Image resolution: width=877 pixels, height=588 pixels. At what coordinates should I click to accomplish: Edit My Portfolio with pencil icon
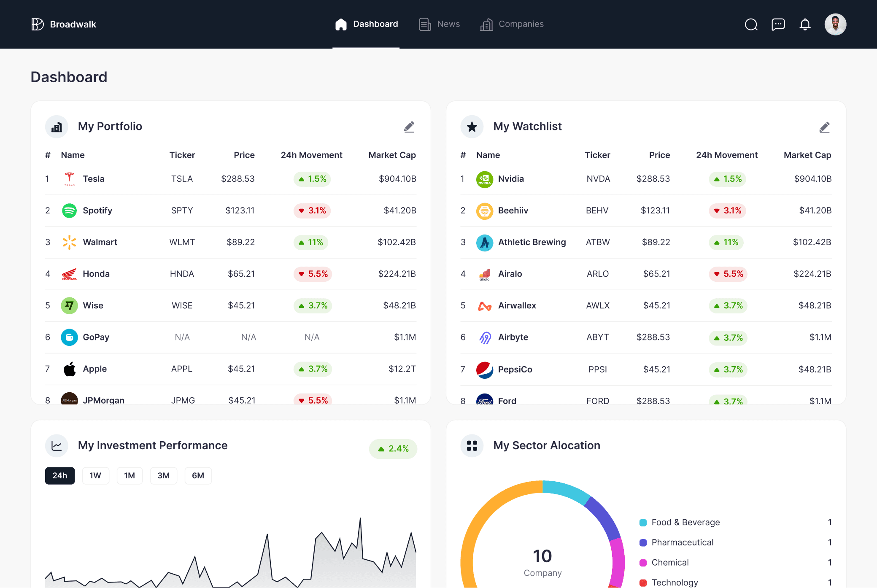(x=409, y=127)
